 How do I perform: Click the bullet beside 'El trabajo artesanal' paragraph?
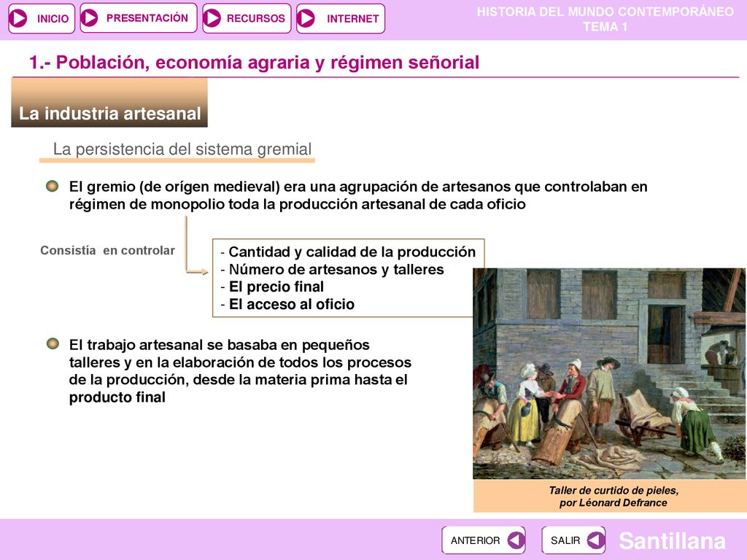[53, 344]
